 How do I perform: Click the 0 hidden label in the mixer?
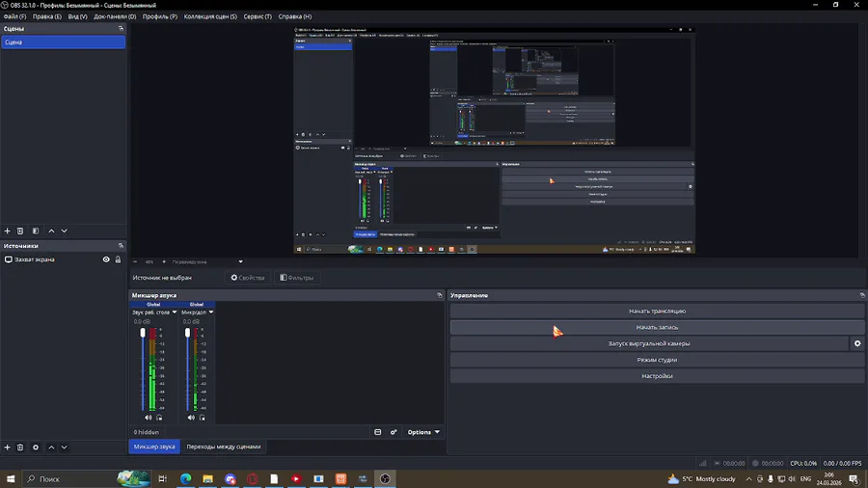tap(147, 432)
